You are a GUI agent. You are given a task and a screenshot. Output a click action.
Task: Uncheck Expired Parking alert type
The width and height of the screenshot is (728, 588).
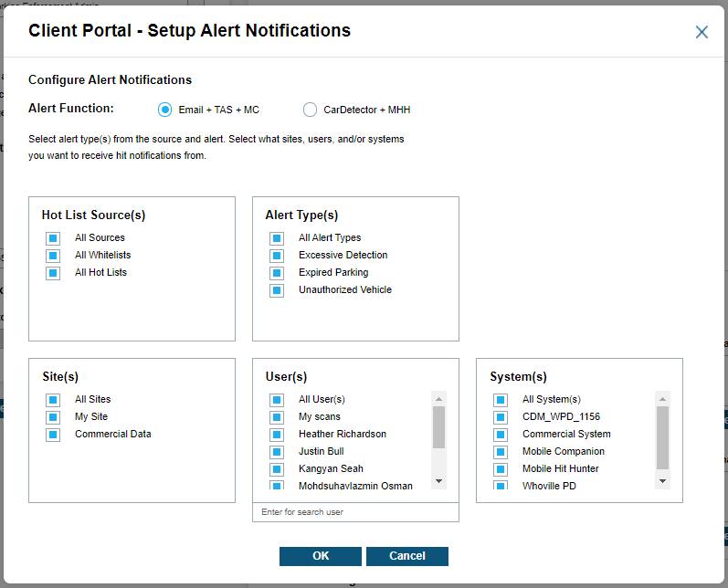coord(277,273)
